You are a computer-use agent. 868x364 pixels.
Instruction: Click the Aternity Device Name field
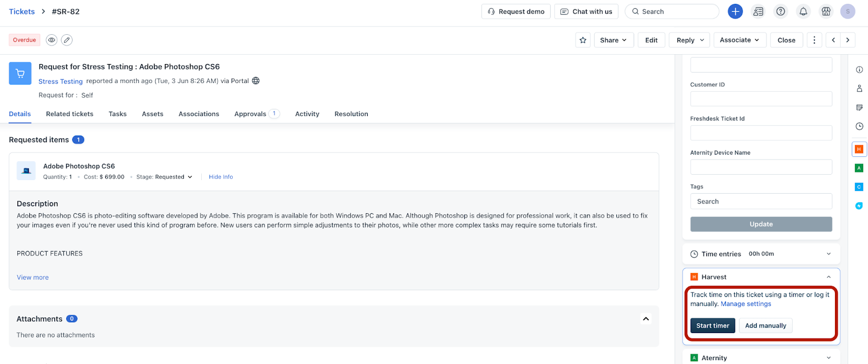tap(761, 167)
